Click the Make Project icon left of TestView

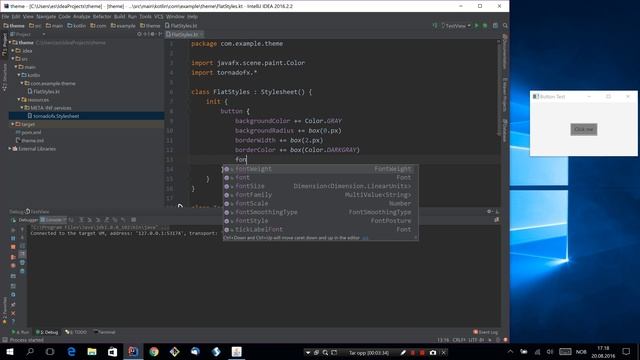(435, 26)
